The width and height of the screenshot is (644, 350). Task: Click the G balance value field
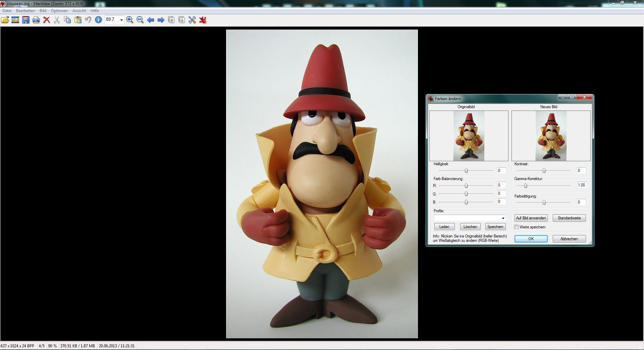coord(501,193)
